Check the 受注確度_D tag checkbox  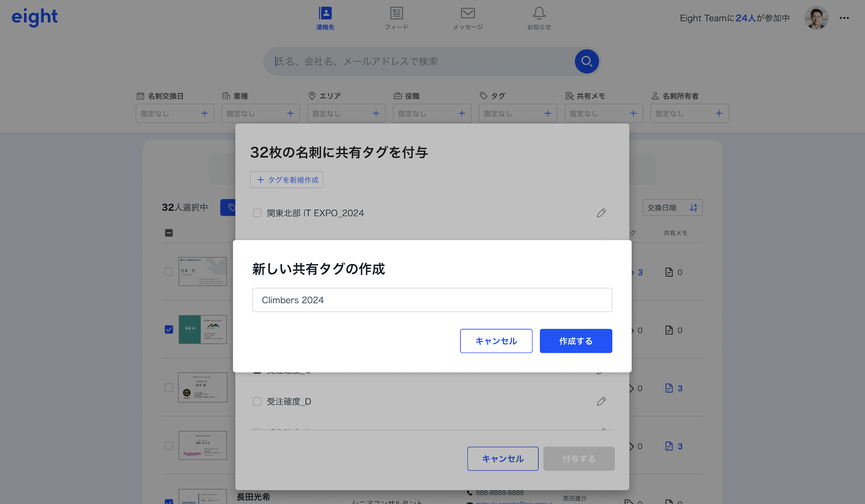pyautogui.click(x=257, y=402)
